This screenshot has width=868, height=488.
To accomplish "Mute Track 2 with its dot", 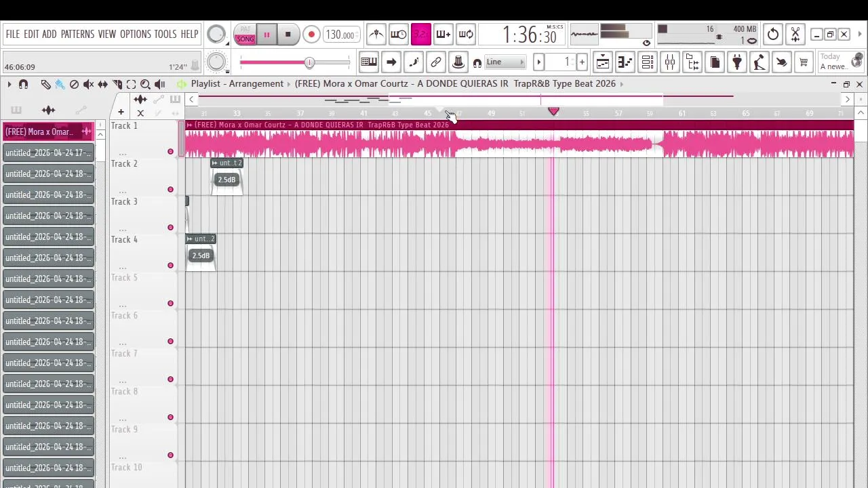I will click(170, 189).
